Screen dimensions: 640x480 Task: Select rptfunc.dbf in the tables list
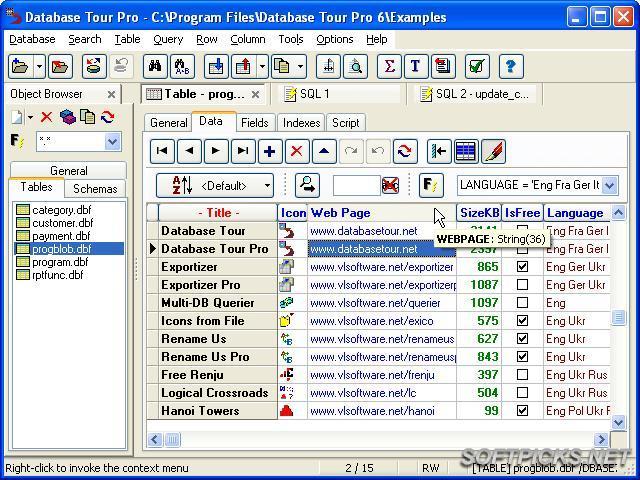[58, 275]
